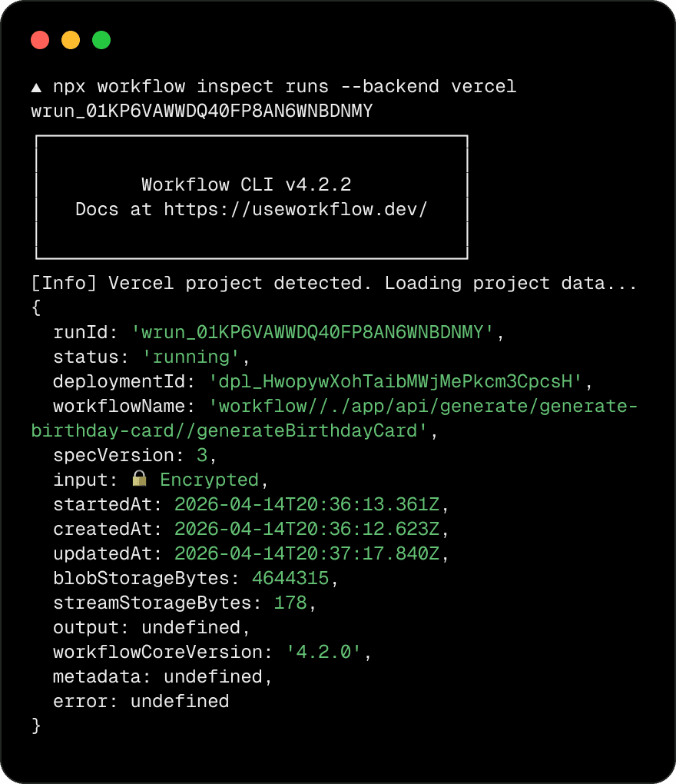The width and height of the screenshot is (676, 784).
Task: Click the [Info] Vercel project detected line
Action: point(334,283)
